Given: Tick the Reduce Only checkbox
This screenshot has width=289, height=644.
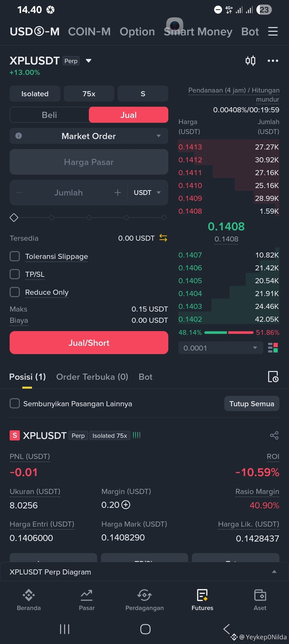Looking at the screenshot, I should (x=15, y=292).
